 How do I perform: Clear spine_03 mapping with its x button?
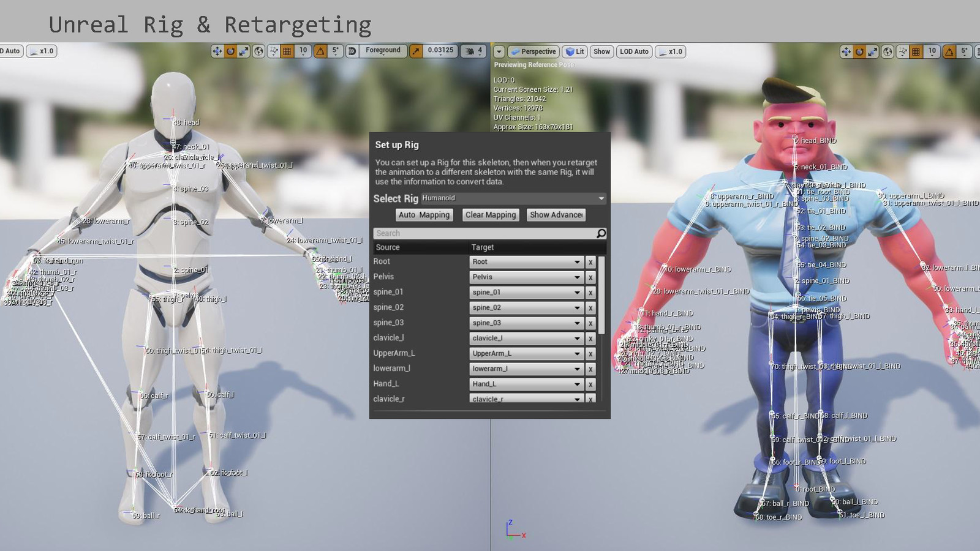pyautogui.click(x=590, y=323)
